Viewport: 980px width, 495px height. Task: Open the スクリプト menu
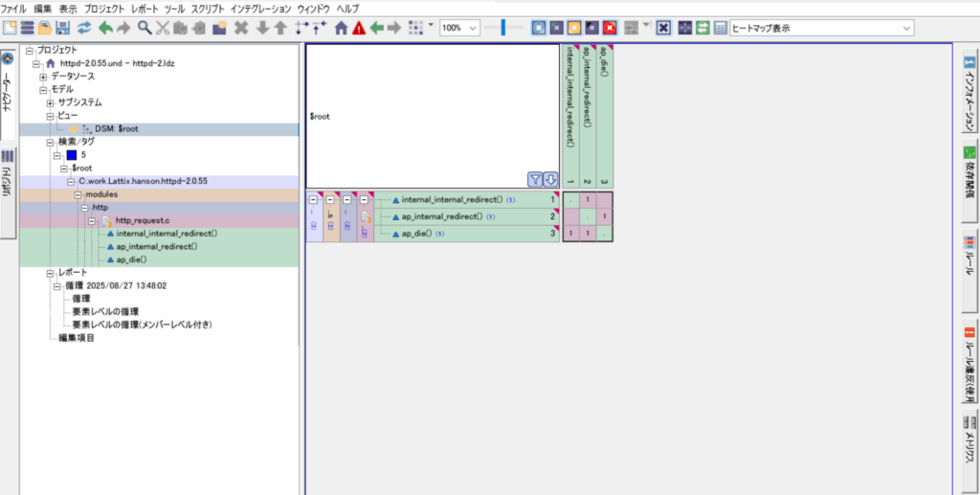point(208,8)
